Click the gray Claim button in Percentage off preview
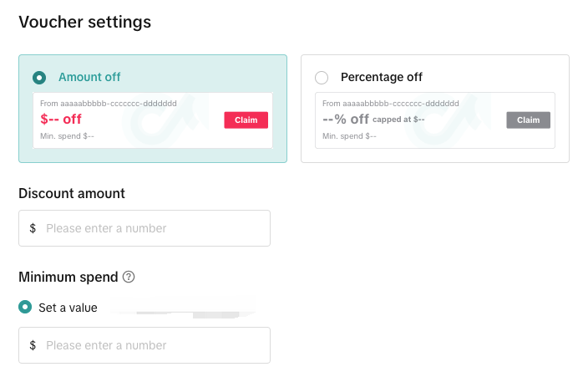588x377 pixels. tap(528, 120)
